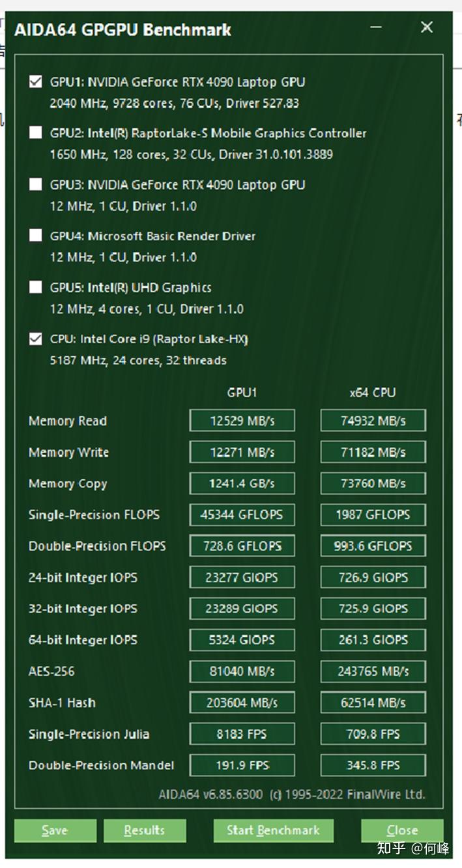The width and height of the screenshot is (462, 868).
Task: Click GPU1 SHA-1 203604 MB/s
Action: 242,702
